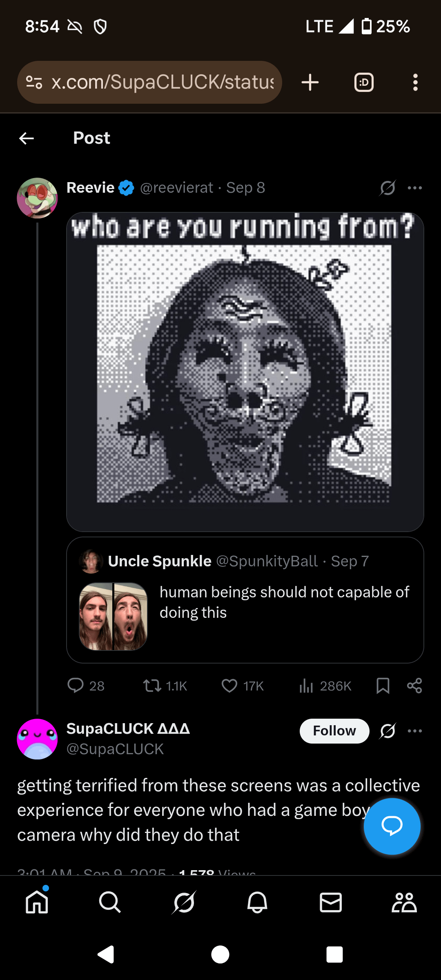
Task: Open more options on Reevie's post
Action: tap(415, 188)
